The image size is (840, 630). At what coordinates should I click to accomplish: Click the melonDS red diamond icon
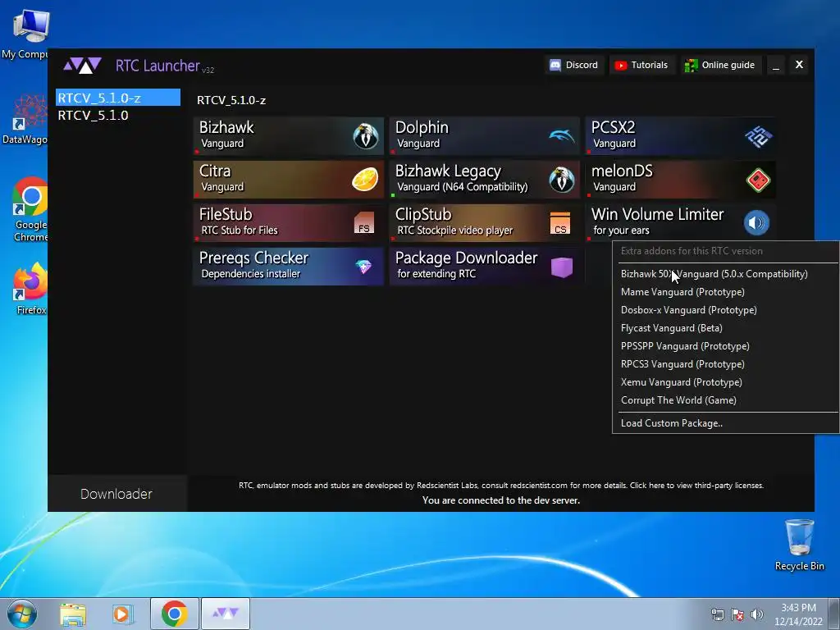(757, 180)
